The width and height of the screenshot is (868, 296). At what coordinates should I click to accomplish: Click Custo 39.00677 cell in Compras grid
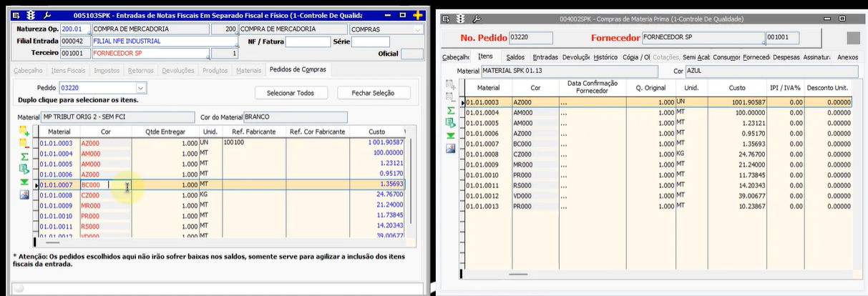coord(737,196)
